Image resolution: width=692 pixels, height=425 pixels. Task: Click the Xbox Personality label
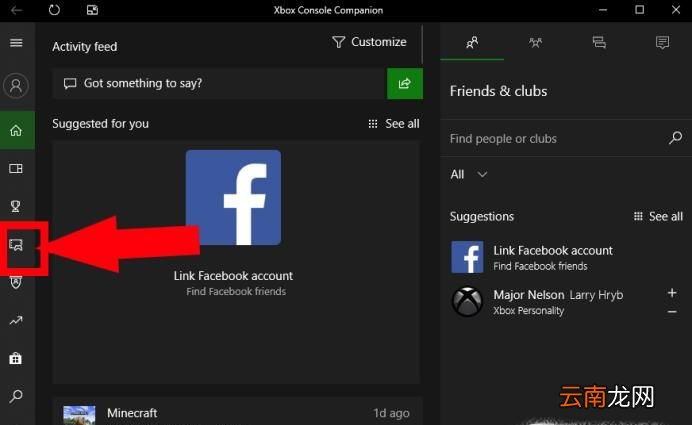pos(529,311)
